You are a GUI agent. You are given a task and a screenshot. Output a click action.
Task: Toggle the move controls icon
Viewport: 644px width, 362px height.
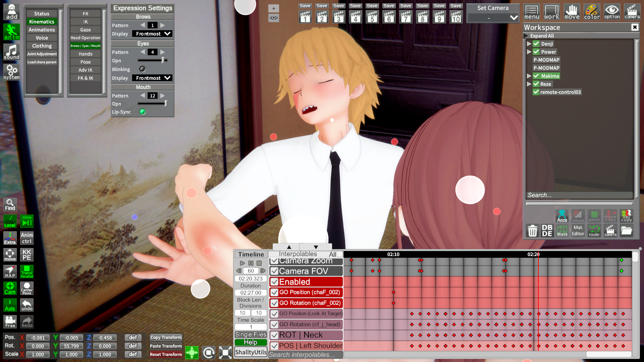click(x=572, y=12)
